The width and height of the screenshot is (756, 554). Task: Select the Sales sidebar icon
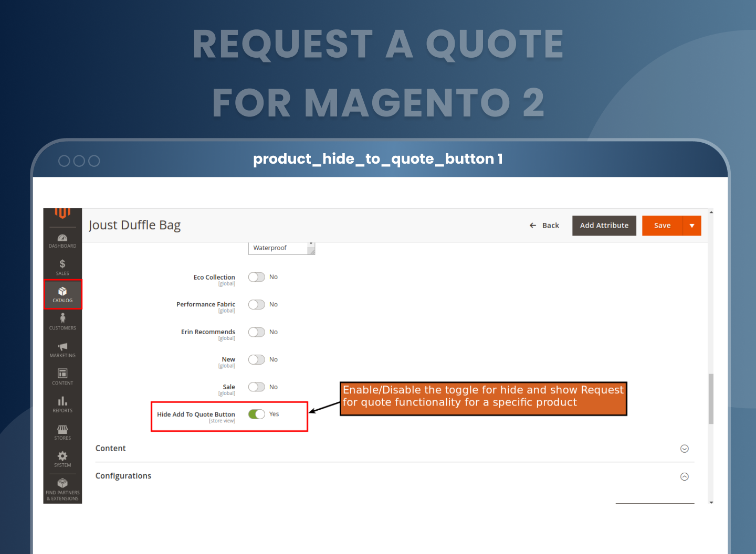pos(62,267)
